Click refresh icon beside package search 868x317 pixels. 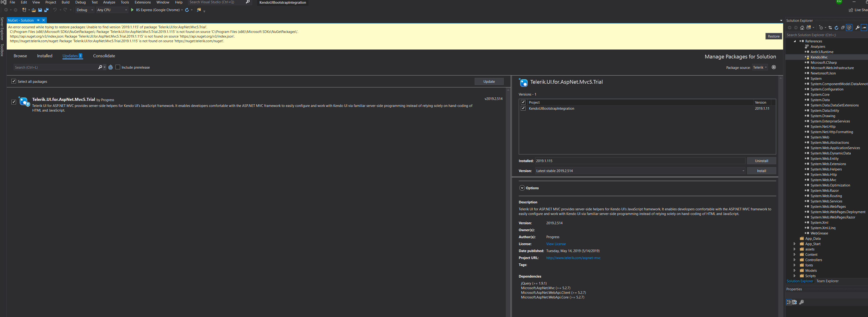click(x=111, y=67)
